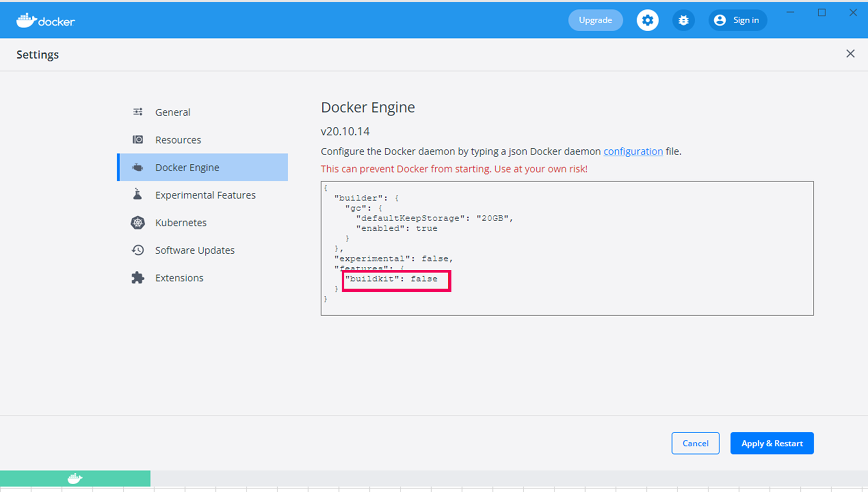This screenshot has height=492, width=868.
Task: Click the "enabled": true line
Action: tap(397, 228)
